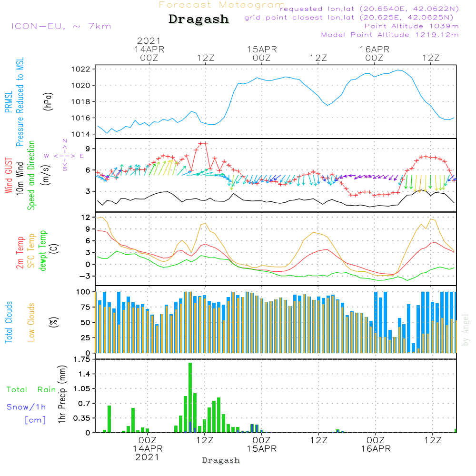
Task: Click the '(hPa)' unit label
Action: pyautogui.click(x=48, y=101)
